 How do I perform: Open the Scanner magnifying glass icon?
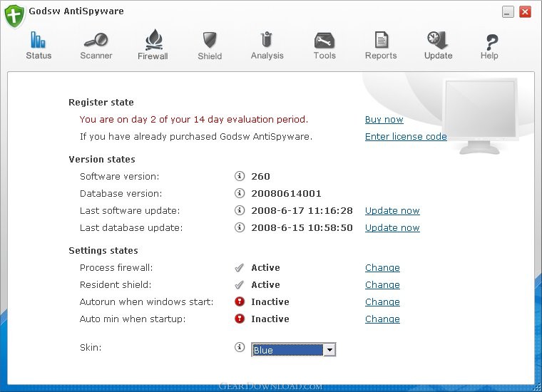pyautogui.click(x=96, y=40)
